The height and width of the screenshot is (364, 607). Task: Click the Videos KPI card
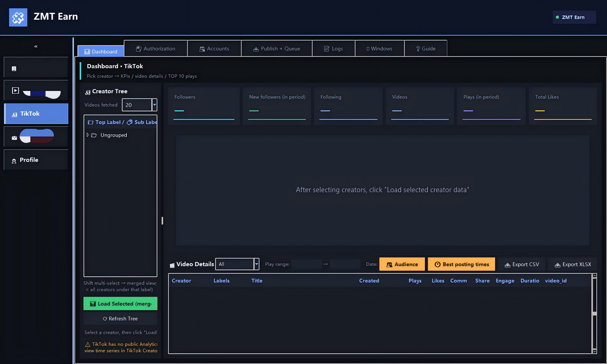pyautogui.click(x=420, y=106)
